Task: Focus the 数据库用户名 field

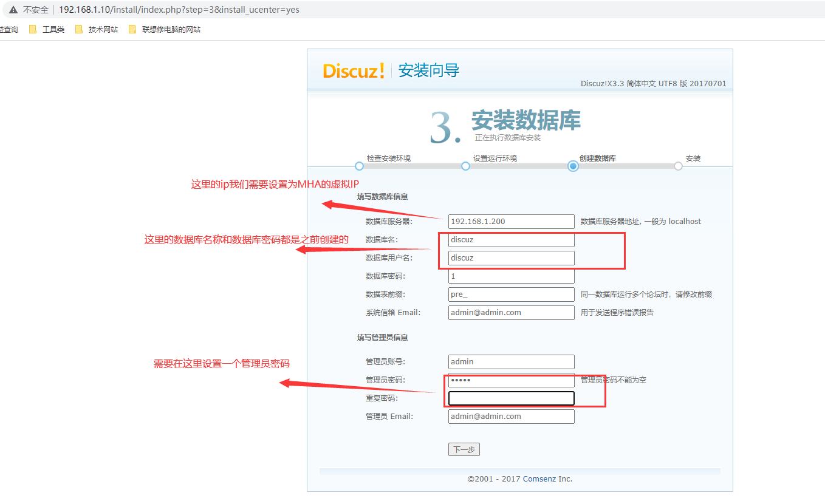Action: (511, 258)
